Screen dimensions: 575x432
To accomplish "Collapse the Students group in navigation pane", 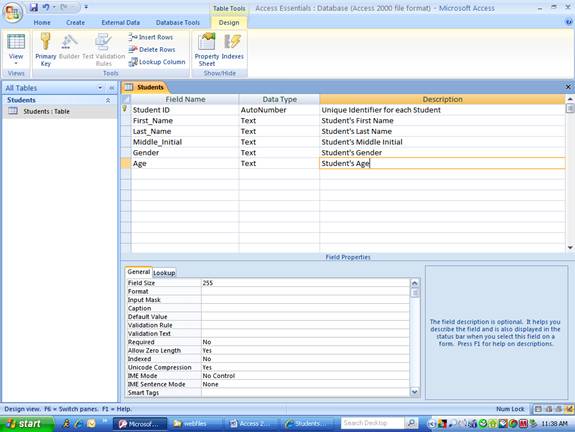I will pyautogui.click(x=108, y=100).
